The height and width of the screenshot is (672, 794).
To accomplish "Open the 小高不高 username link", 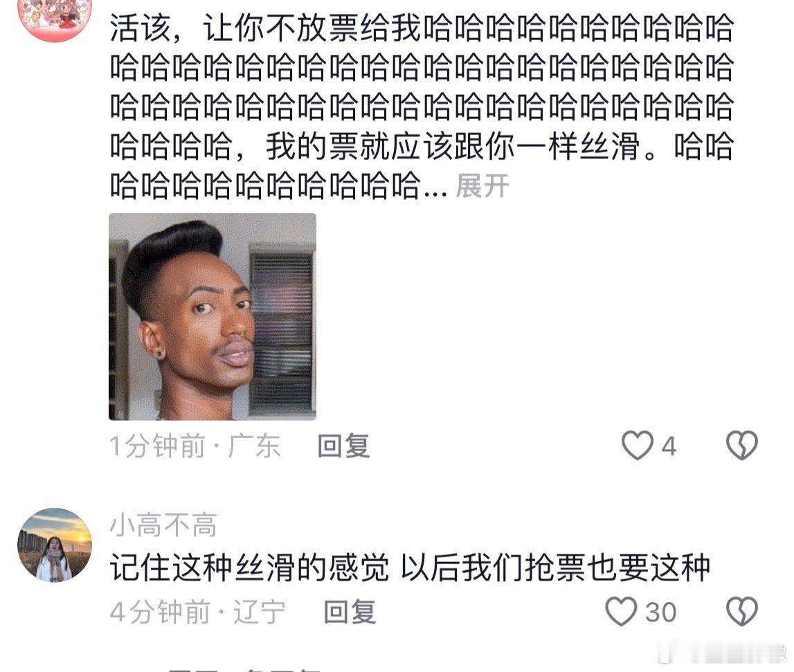I will pyautogui.click(x=163, y=525).
